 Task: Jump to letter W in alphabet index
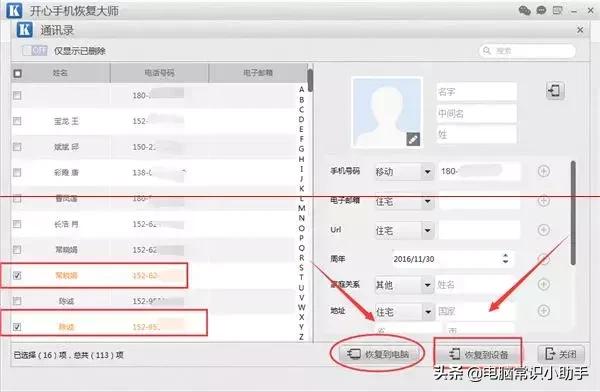pos(302,307)
